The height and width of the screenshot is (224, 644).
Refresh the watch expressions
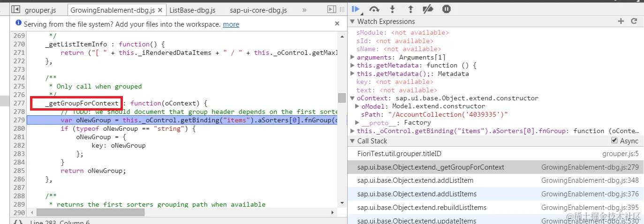coord(634,21)
